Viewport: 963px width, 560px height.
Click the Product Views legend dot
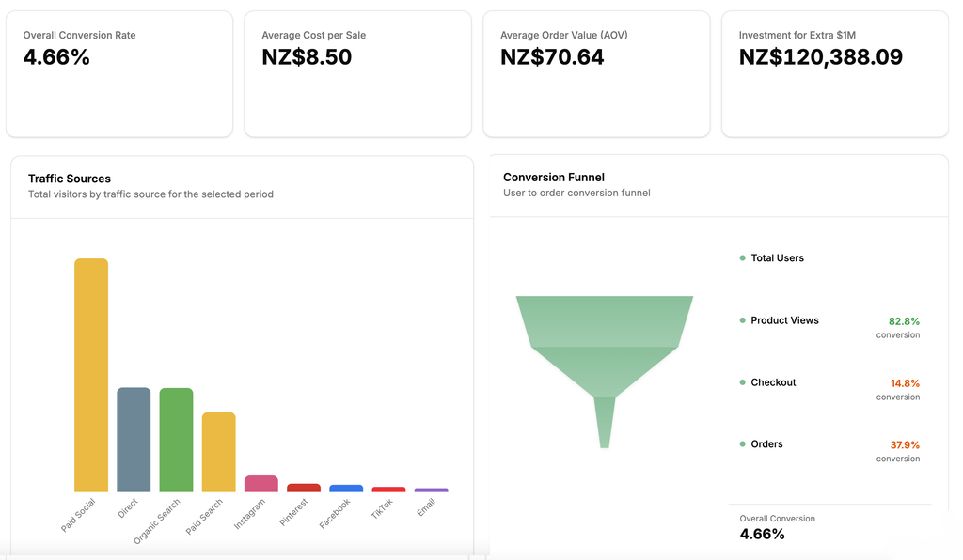[x=742, y=320]
